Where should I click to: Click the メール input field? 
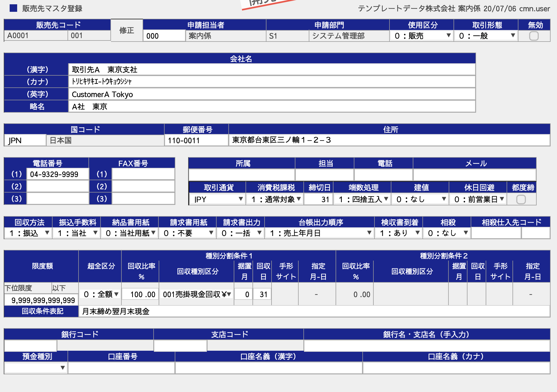point(475,175)
